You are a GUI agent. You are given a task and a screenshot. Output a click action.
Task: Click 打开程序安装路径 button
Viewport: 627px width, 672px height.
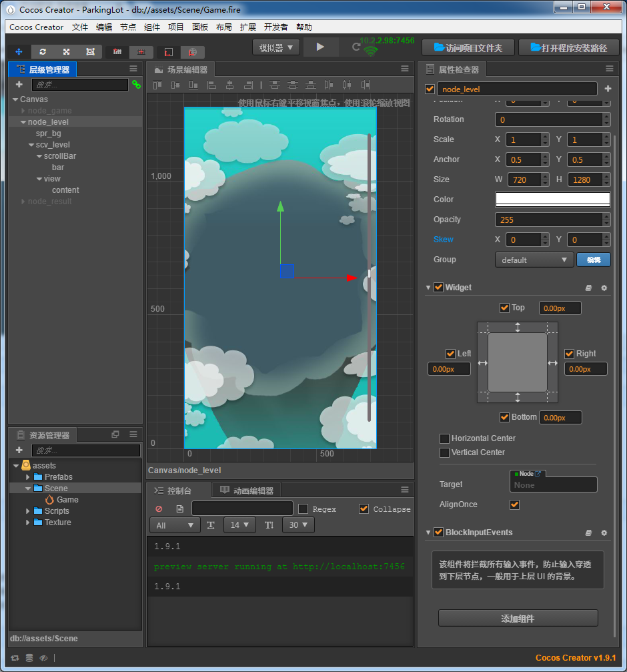point(569,47)
